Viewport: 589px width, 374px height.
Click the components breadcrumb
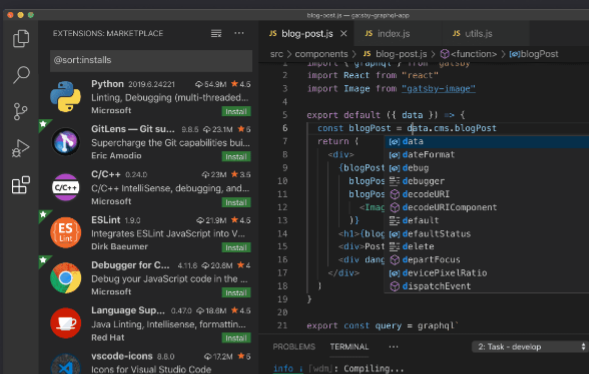coord(321,54)
